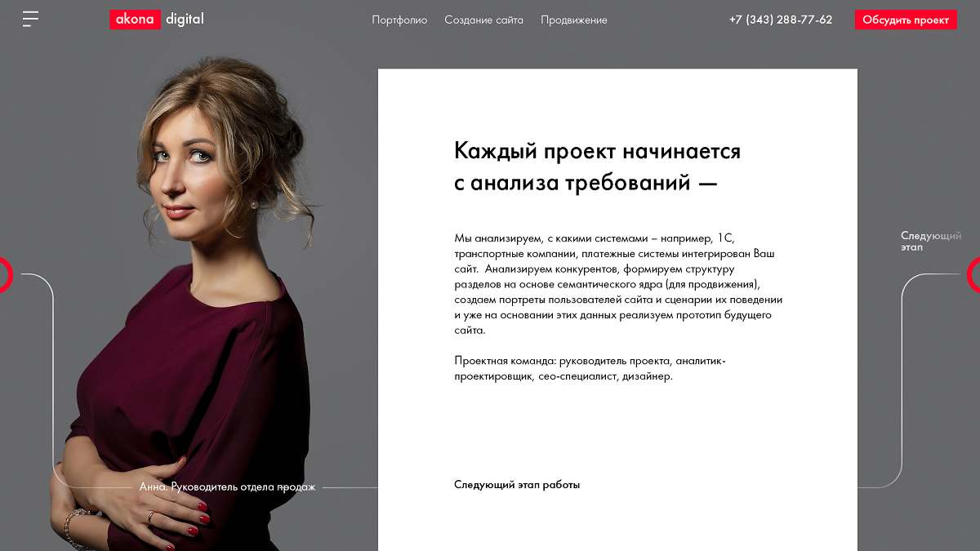The height and width of the screenshot is (551, 980).
Task: Open the hamburger menu icon
Action: (30, 19)
